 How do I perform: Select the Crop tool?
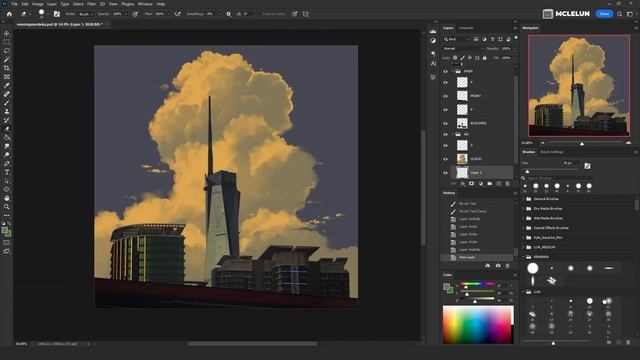[x=7, y=68]
